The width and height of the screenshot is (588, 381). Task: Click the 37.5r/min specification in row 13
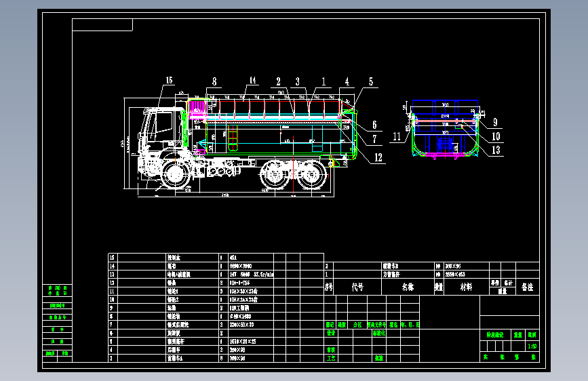(263, 275)
